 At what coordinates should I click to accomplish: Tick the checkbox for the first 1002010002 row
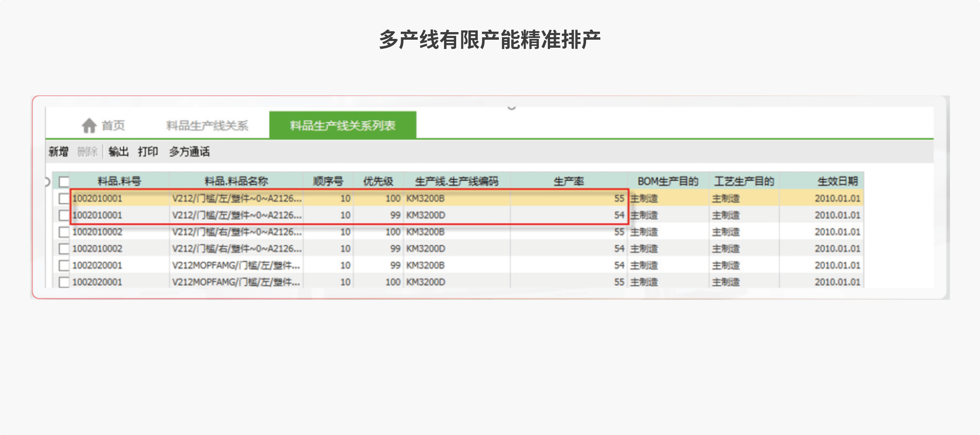point(64,232)
